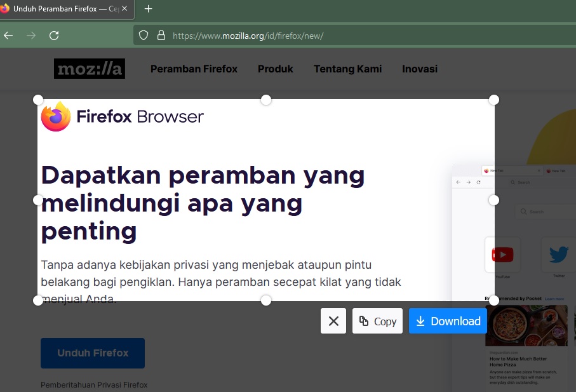
Task: Click the Search field in preview image
Action: tap(546, 212)
